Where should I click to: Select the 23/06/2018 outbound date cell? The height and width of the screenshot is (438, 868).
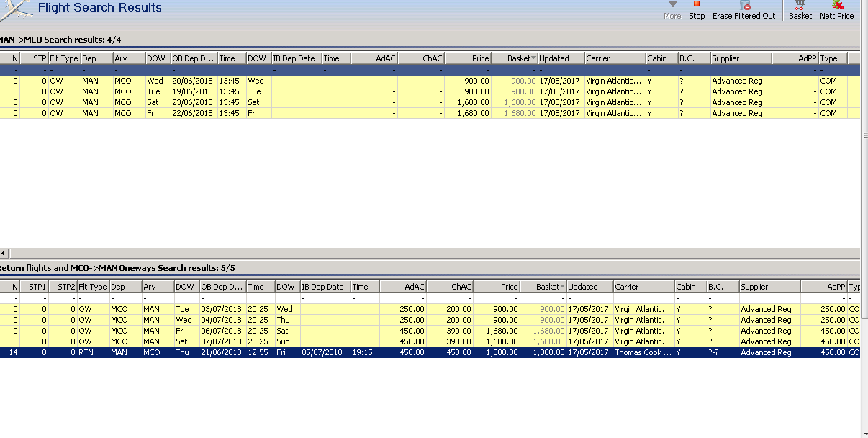pyautogui.click(x=193, y=102)
